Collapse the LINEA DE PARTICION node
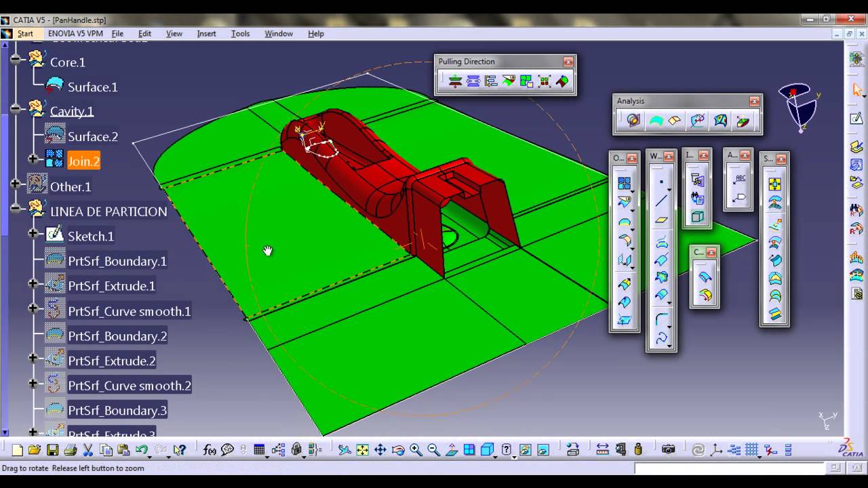 [15, 209]
